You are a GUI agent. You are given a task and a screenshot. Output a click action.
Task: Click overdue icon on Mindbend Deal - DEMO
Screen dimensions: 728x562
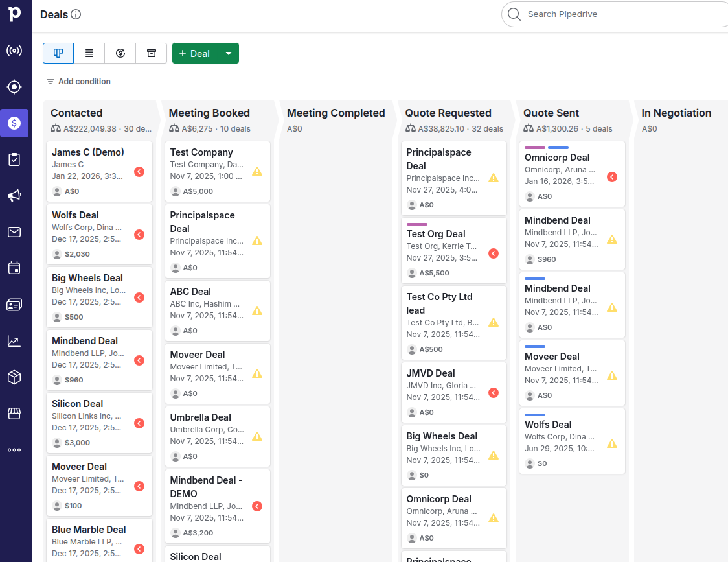[x=257, y=506]
